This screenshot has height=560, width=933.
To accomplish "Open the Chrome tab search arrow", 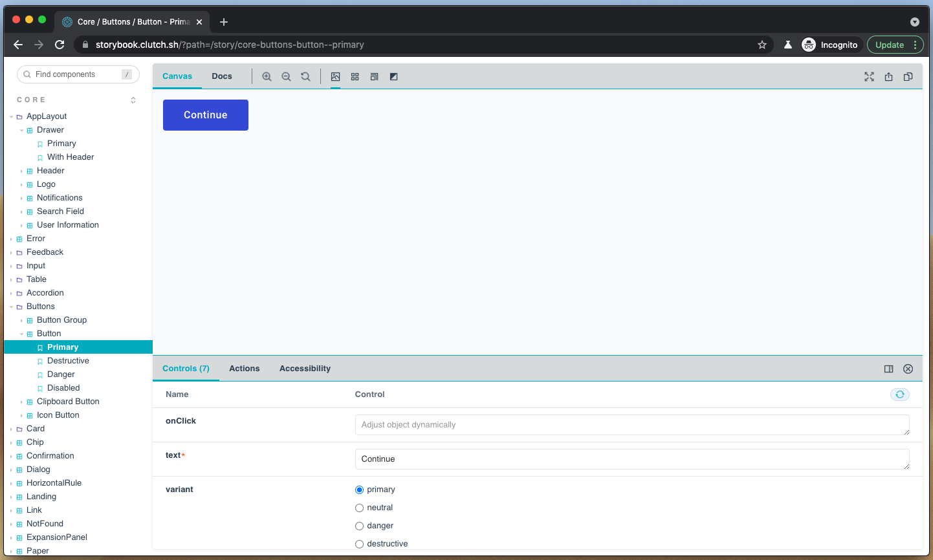I will point(915,22).
